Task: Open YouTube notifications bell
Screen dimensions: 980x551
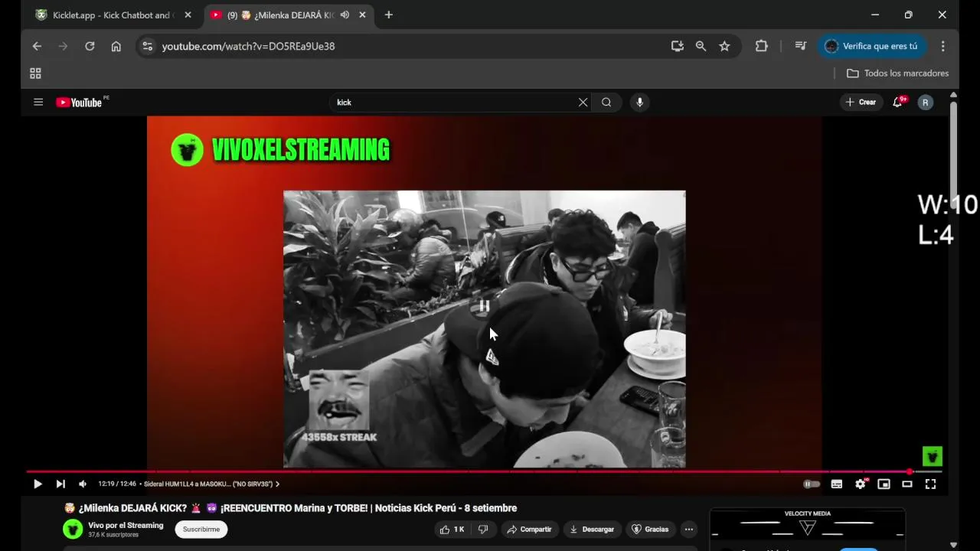Action: tap(897, 102)
